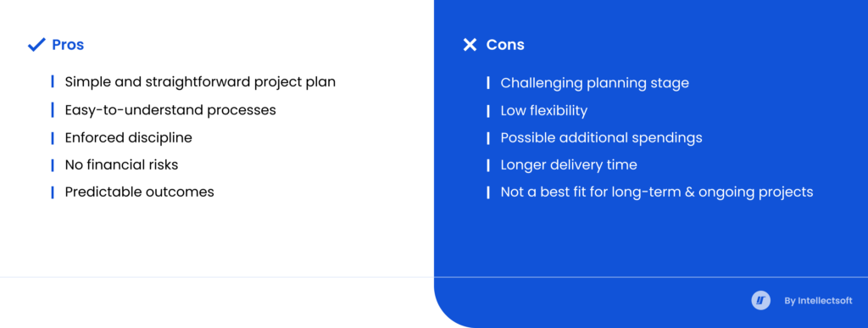Select the Cons heading
The height and width of the screenshot is (328, 868).
tap(505, 45)
